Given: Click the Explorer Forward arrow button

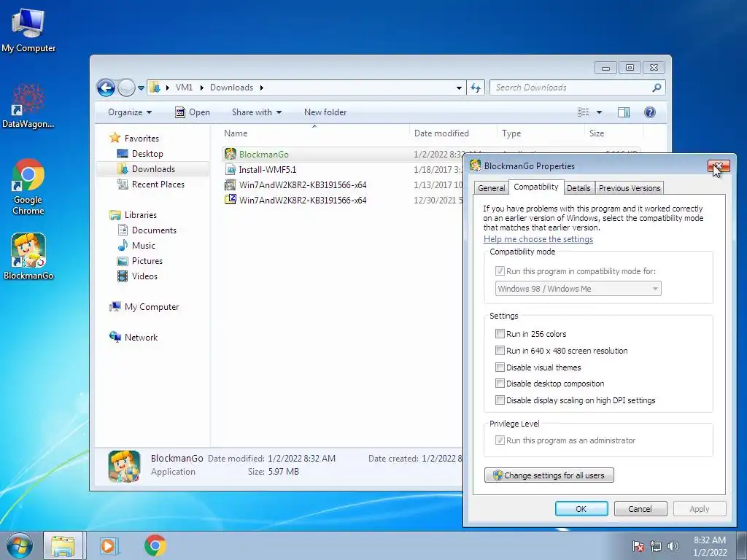Looking at the screenshot, I should [126, 87].
